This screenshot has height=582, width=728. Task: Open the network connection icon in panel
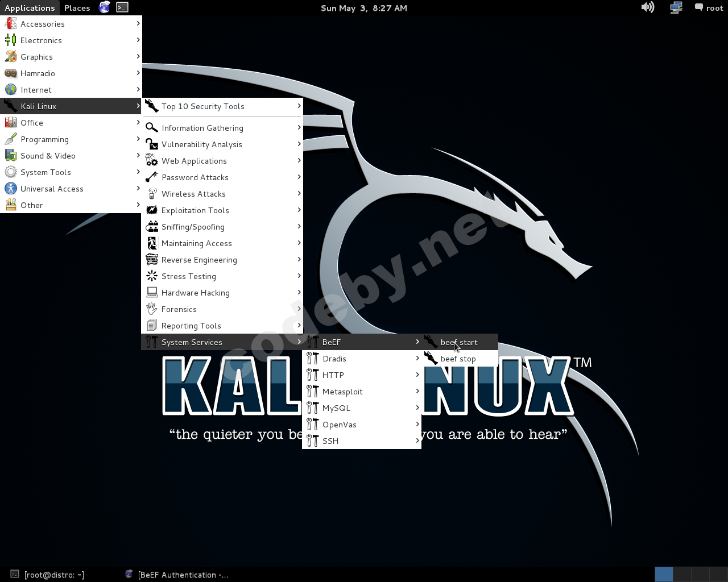pos(676,7)
